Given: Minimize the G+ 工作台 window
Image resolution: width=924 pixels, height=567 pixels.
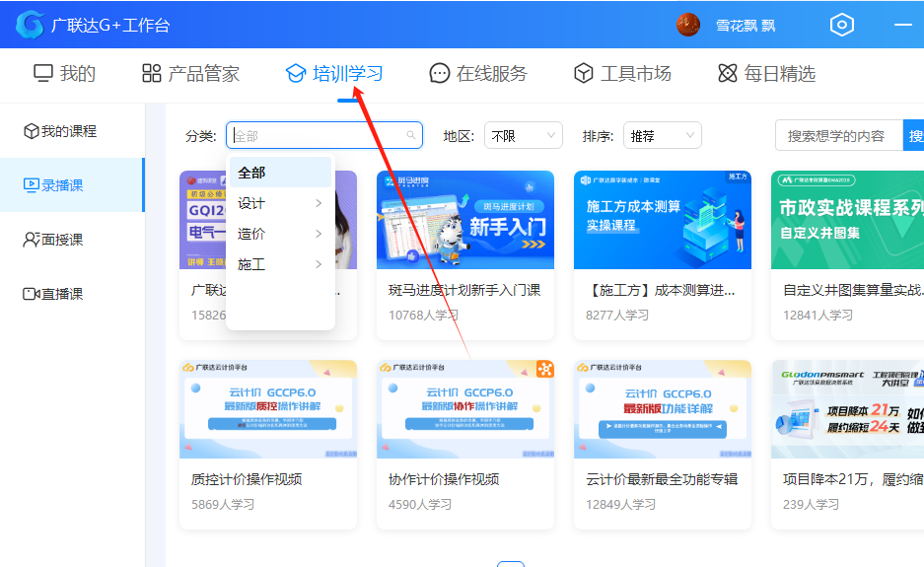Looking at the screenshot, I should pos(902,25).
